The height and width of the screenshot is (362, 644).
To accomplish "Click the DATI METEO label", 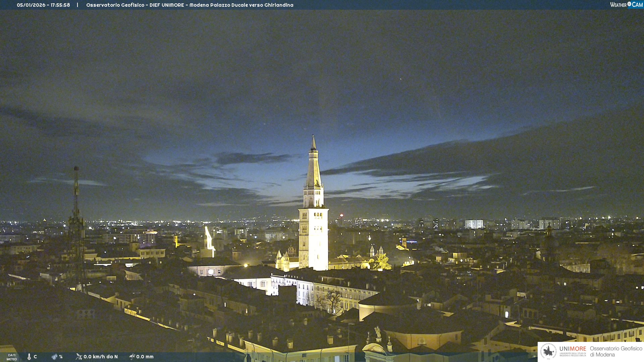I will pyautogui.click(x=12, y=357).
